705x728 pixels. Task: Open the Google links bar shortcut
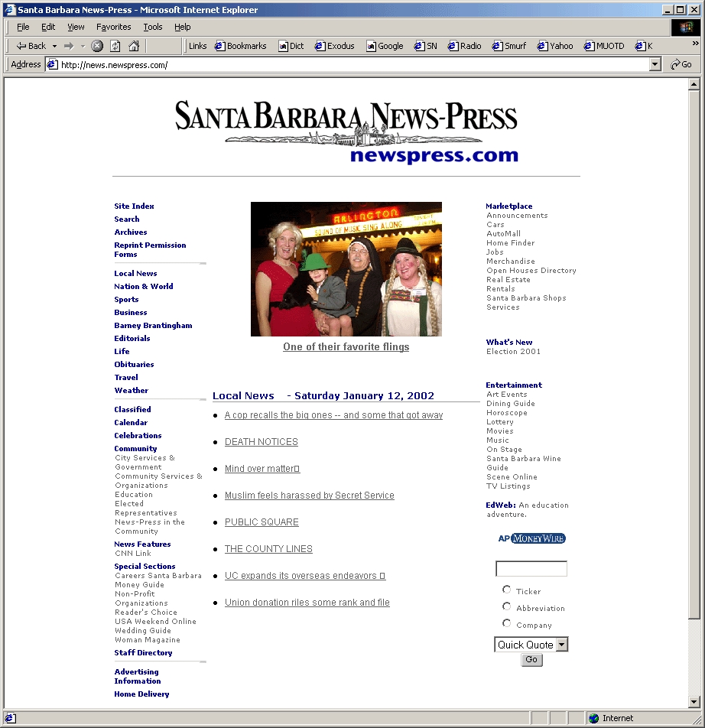tap(385, 46)
